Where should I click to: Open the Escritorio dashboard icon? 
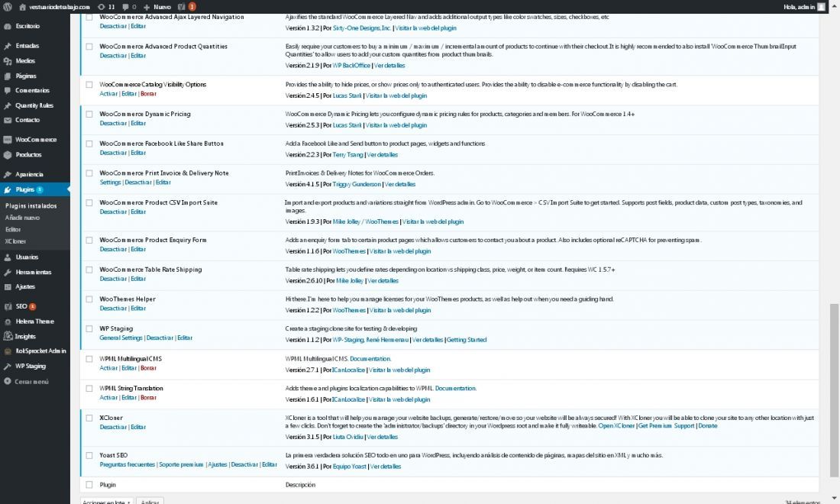(x=8, y=26)
